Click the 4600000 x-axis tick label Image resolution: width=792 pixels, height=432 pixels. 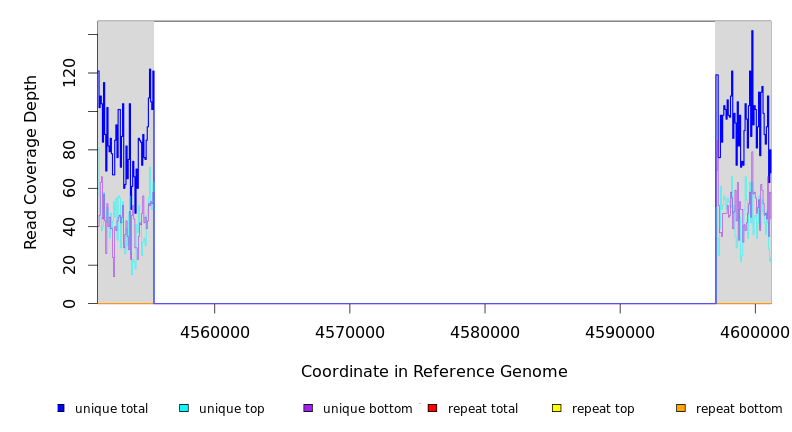[755, 332]
